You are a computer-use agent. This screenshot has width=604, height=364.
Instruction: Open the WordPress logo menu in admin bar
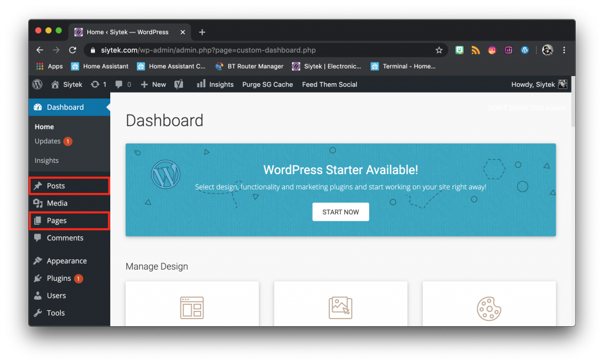click(37, 84)
